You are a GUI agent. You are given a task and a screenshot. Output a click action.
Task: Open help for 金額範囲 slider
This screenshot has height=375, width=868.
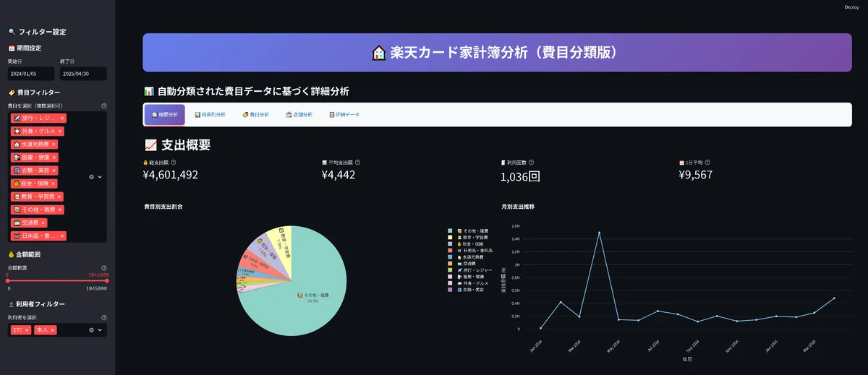(104, 267)
